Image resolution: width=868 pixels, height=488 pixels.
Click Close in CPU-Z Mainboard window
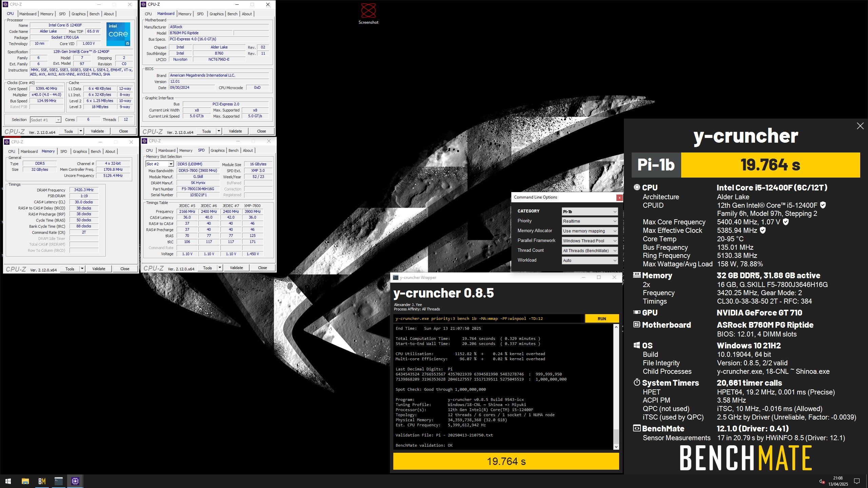261,131
